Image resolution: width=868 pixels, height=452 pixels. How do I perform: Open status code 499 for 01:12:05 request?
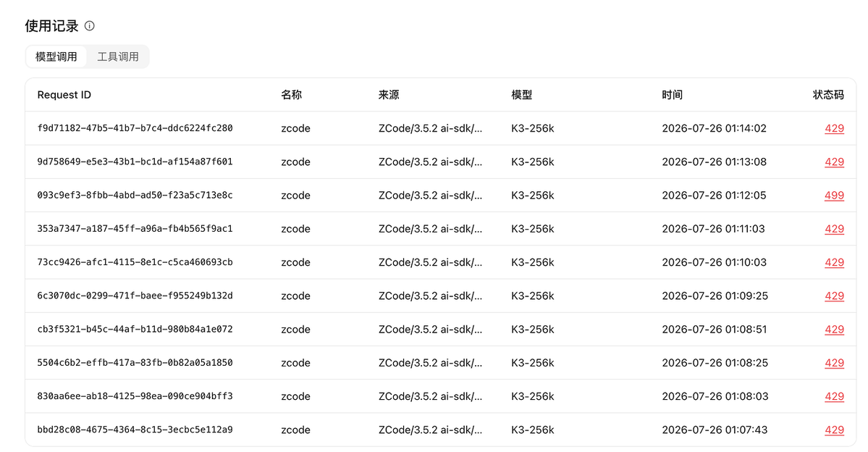[834, 196]
